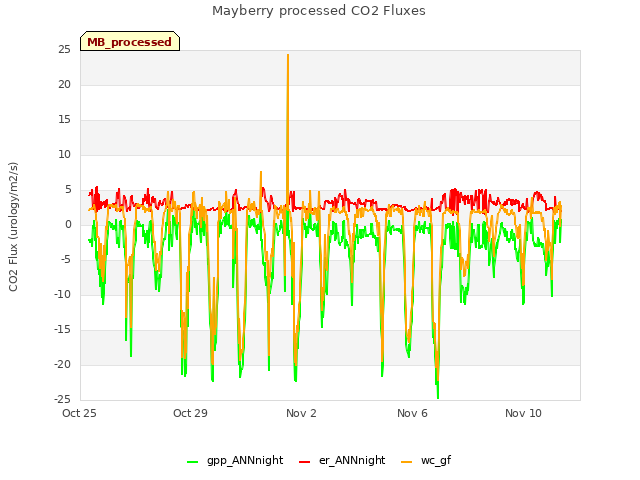Click the orange wc_gf legend swatch

pos(407,462)
